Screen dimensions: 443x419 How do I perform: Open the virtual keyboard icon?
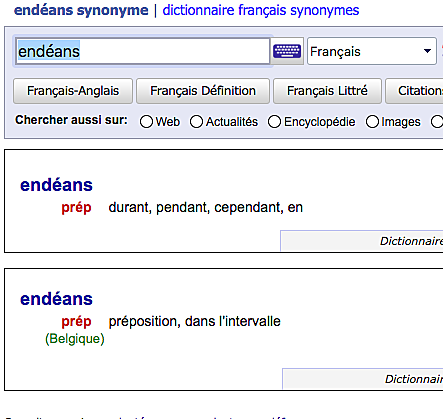pos(287,51)
